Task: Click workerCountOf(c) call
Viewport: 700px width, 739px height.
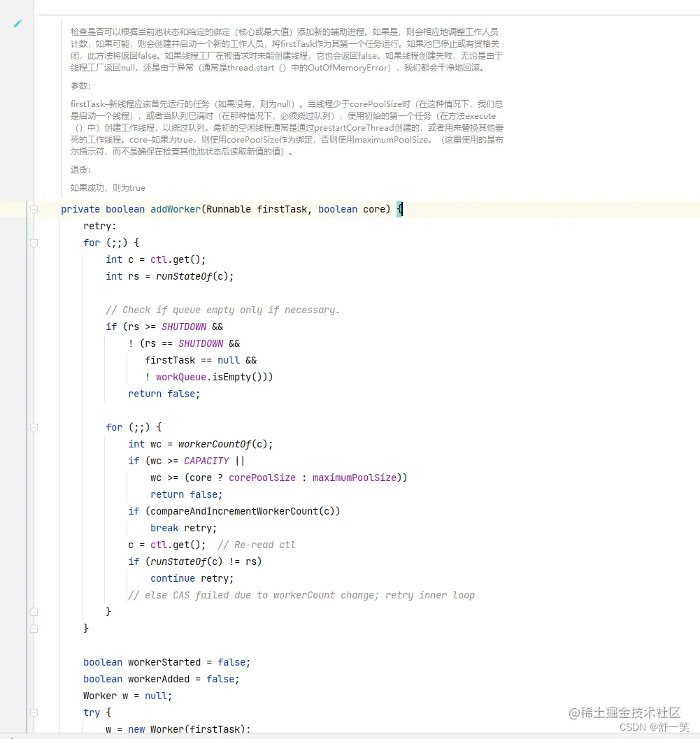Action: click(222, 445)
